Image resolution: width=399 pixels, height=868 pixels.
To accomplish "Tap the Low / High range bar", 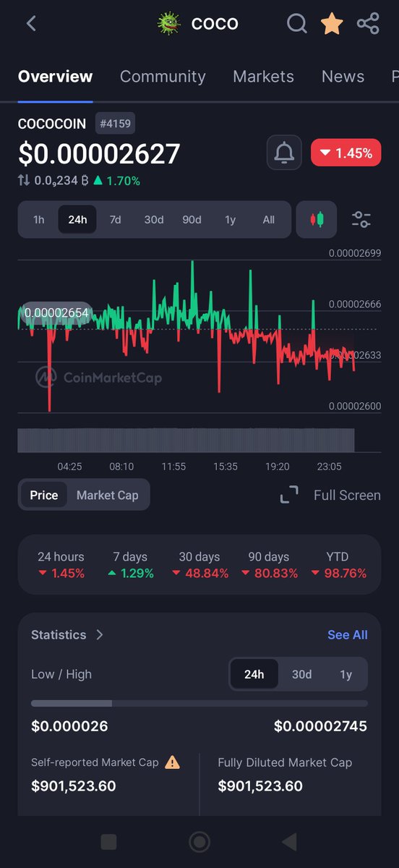I will point(199,703).
